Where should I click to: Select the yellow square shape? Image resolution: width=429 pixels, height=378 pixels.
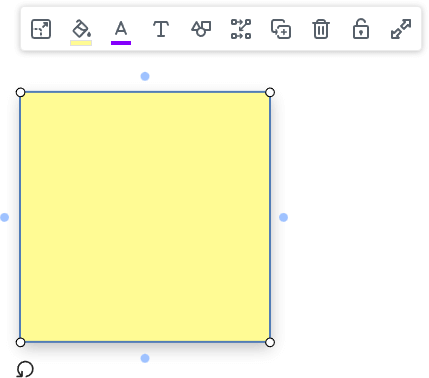pos(145,217)
